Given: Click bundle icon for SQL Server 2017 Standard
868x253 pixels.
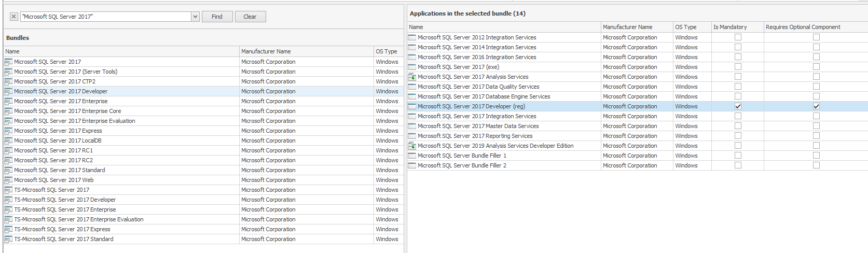Looking at the screenshot, I should pos(8,170).
